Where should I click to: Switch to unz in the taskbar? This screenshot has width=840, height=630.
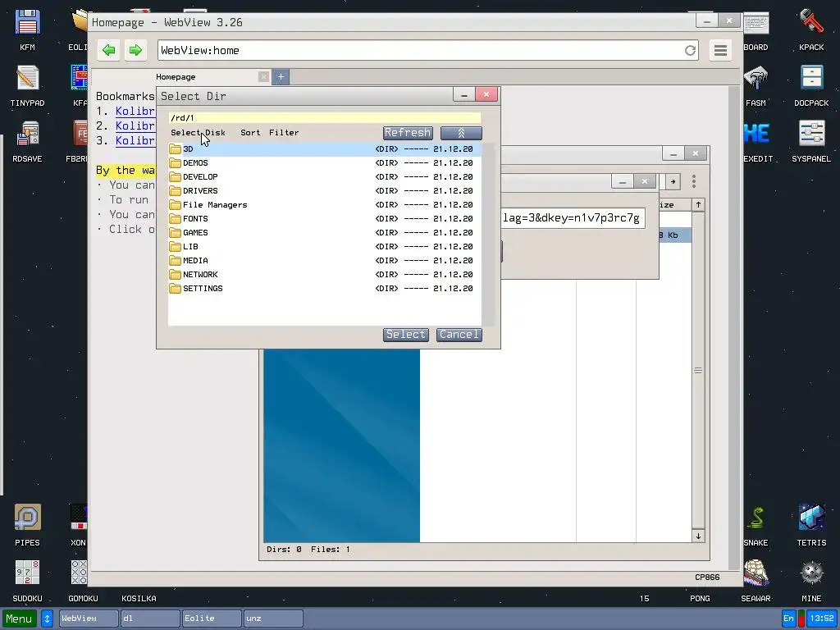[x=273, y=619]
